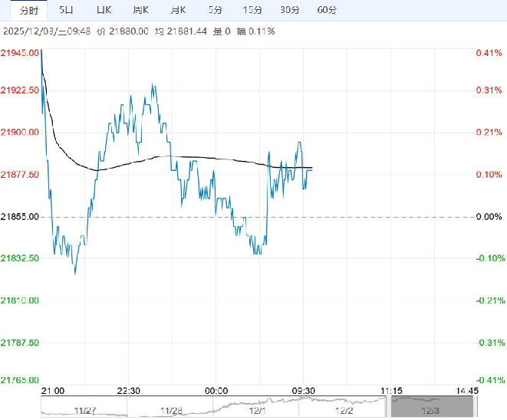Show the 月K monthly chart
Image resolution: width=507 pixels, height=420 pixels.
pos(178,10)
